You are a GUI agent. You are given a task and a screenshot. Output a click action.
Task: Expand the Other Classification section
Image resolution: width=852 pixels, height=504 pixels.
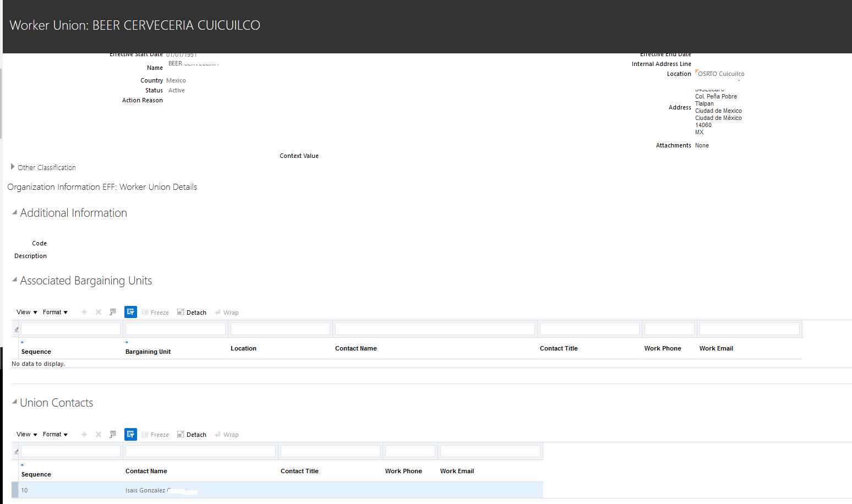pyautogui.click(x=13, y=167)
